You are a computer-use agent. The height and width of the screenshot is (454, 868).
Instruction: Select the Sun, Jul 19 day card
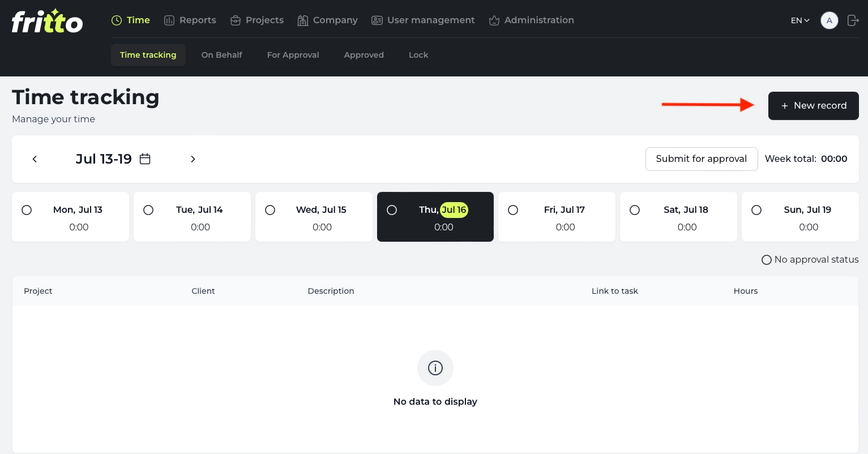[x=800, y=217]
